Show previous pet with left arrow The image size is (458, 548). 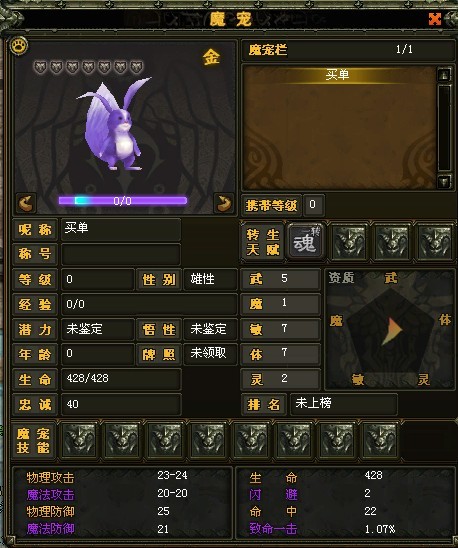click(x=26, y=203)
